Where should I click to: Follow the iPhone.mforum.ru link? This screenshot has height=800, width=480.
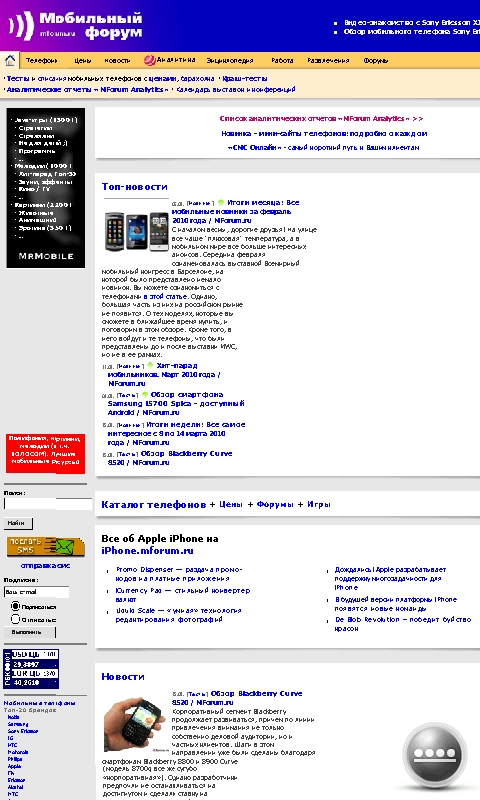tap(147, 551)
